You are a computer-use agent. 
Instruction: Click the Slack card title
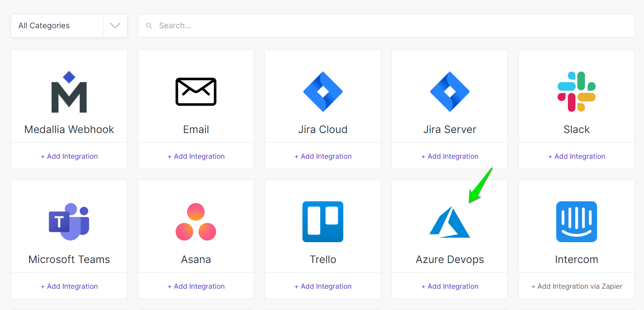[x=577, y=130]
